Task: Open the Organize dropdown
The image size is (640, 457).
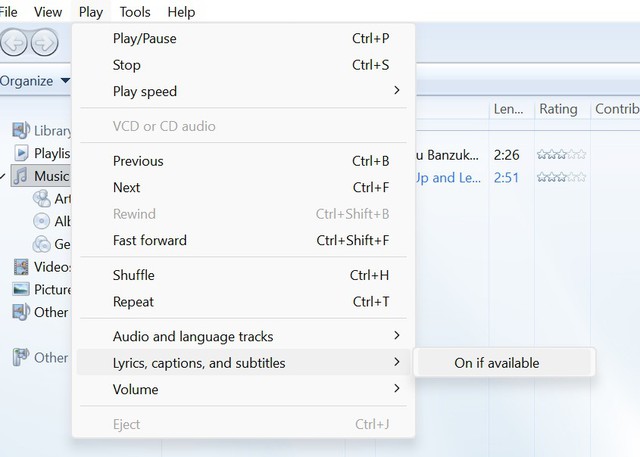Action: pos(35,81)
